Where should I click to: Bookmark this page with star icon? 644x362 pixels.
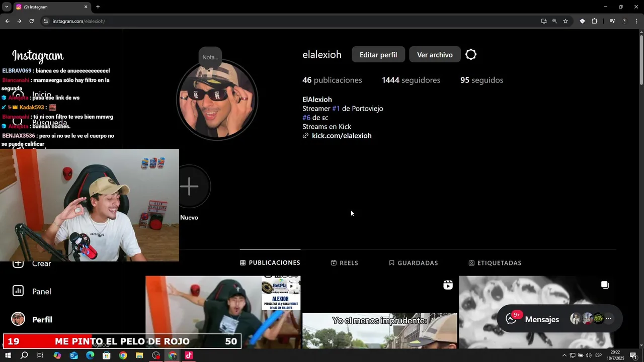click(x=566, y=21)
